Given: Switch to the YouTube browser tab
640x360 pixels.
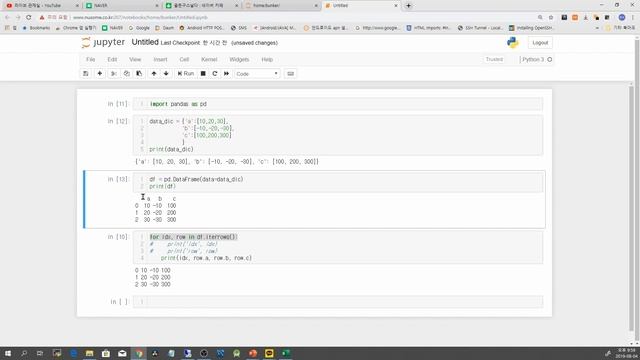Looking at the screenshot, I should [41, 6].
